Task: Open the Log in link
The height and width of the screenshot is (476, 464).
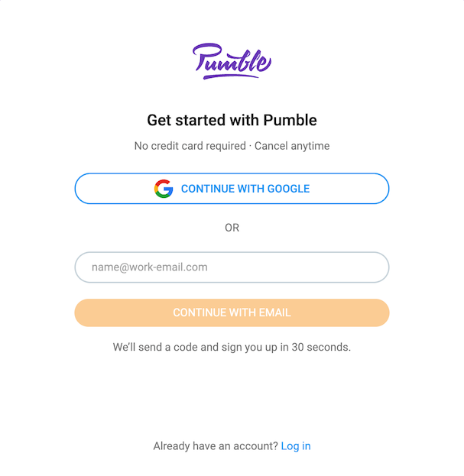Action: pyautogui.click(x=296, y=446)
